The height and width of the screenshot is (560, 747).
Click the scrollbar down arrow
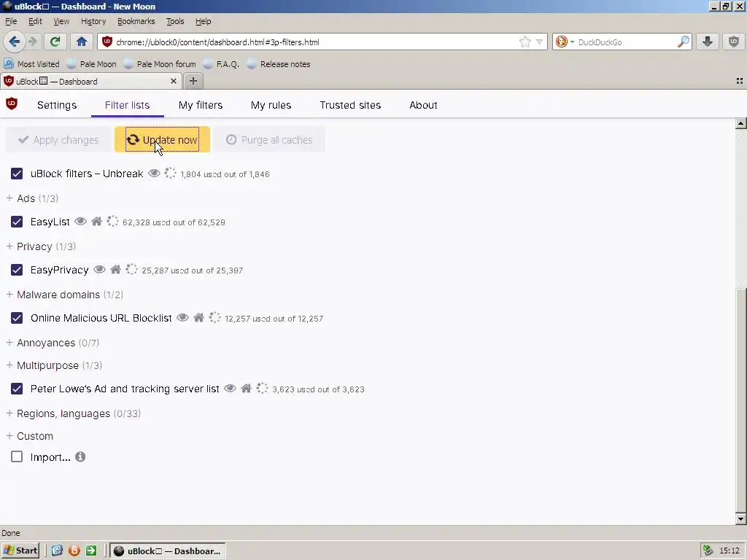click(740, 518)
